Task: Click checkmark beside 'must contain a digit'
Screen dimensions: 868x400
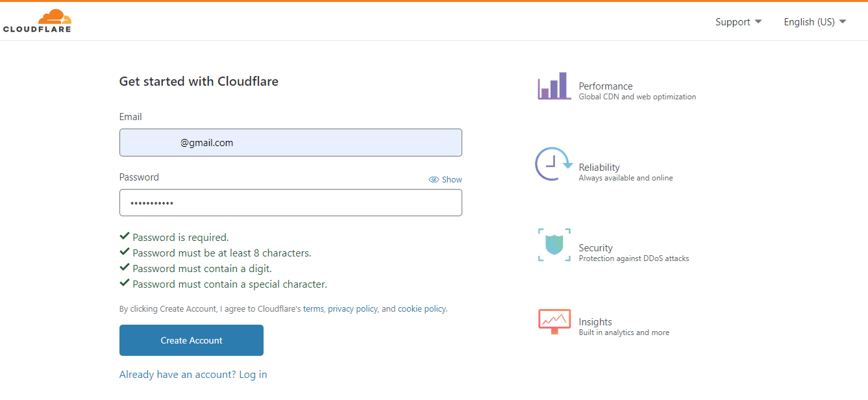Action: point(125,268)
